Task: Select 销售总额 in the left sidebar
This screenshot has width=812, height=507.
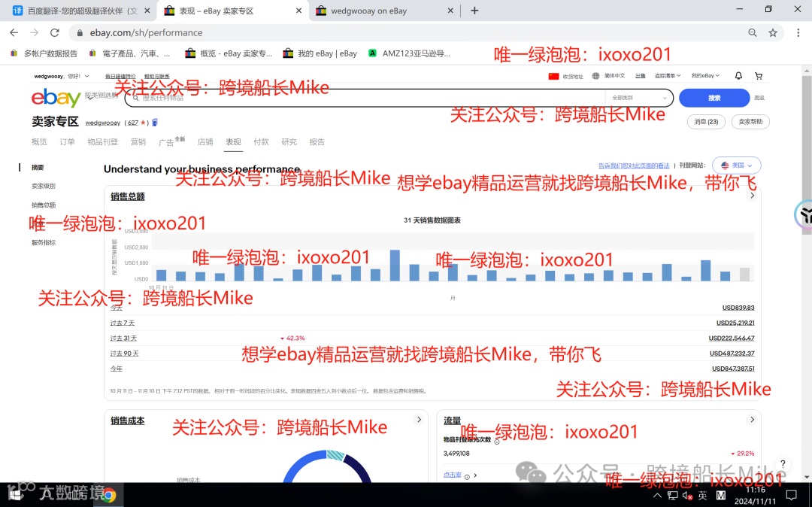Action: tap(44, 205)
